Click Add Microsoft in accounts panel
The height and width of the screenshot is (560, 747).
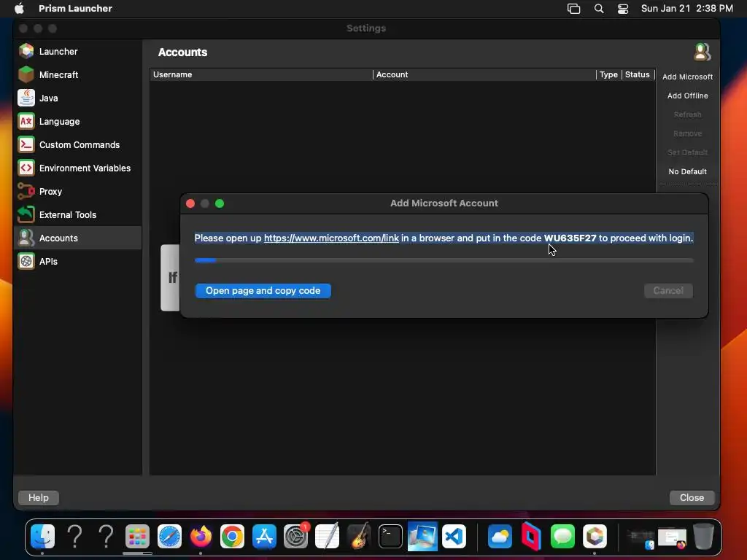687,77
